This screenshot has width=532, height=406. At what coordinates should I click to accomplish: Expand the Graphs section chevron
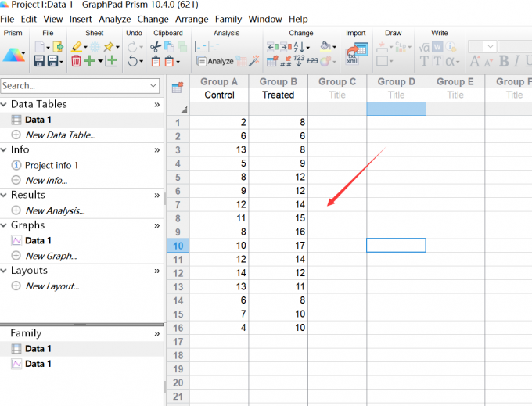pos(157,225)
